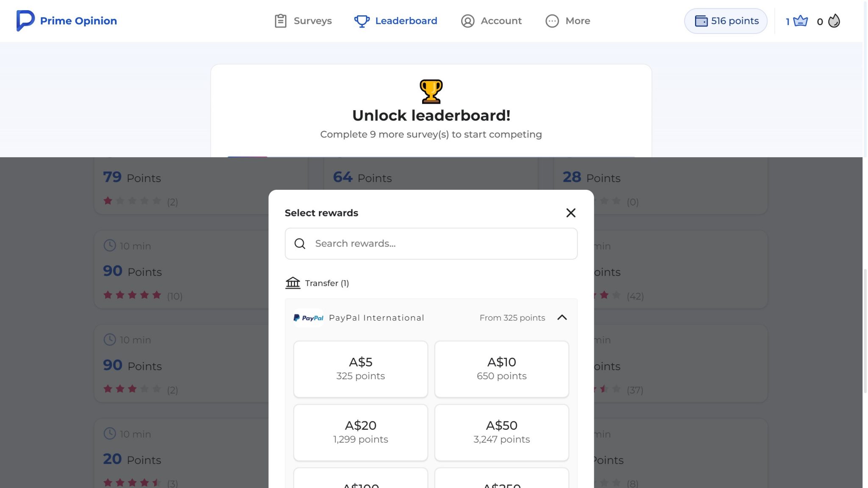Open the Surveys clipboard icon
Screen dimensions: 868x488
pos(280,20)
